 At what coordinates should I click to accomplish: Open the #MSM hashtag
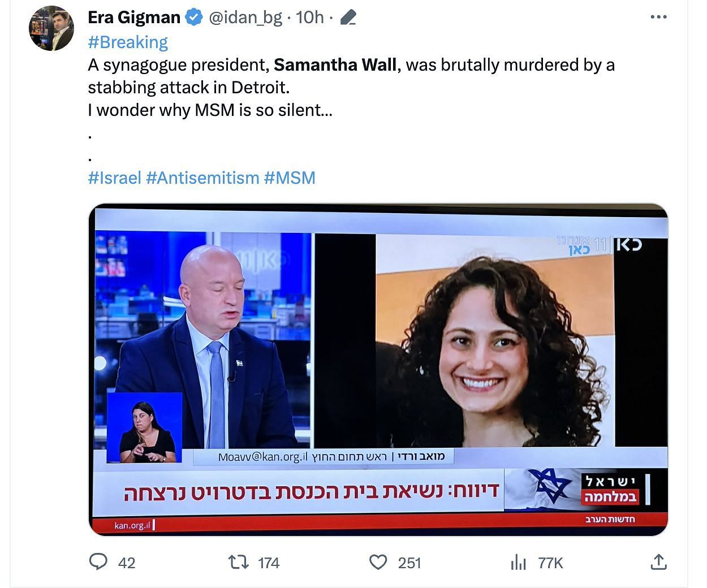coord(290,178)
